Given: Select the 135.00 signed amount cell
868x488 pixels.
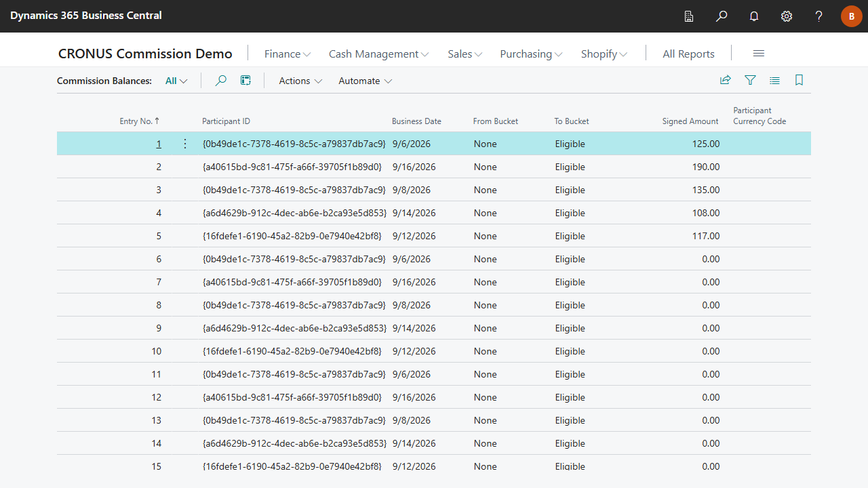Looking at the screenshot, I should pos(706,190).
